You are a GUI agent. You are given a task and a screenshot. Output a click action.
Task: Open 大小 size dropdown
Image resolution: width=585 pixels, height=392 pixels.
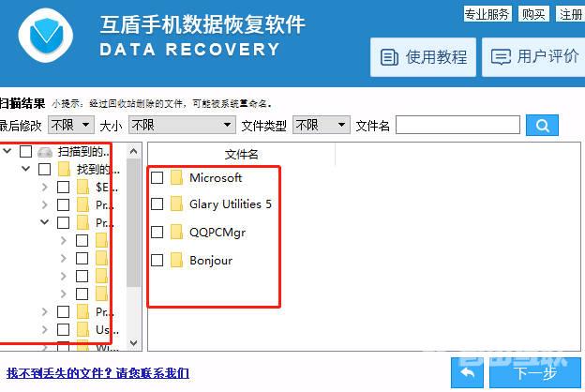point(182,125)
